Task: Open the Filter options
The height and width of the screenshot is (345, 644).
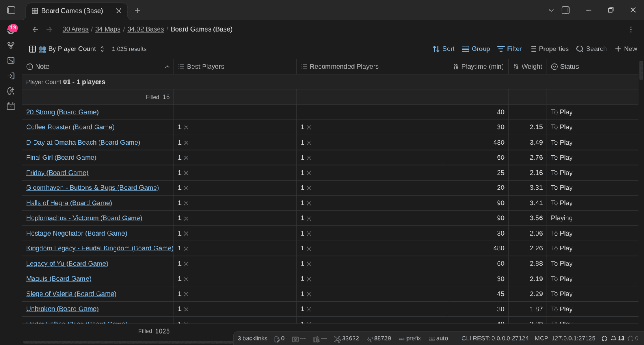Action: tap(509, 49)
